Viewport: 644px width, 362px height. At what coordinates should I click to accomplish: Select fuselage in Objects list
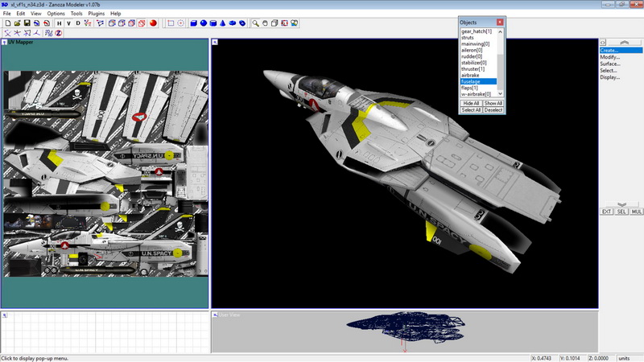click(x=478, y=82)
